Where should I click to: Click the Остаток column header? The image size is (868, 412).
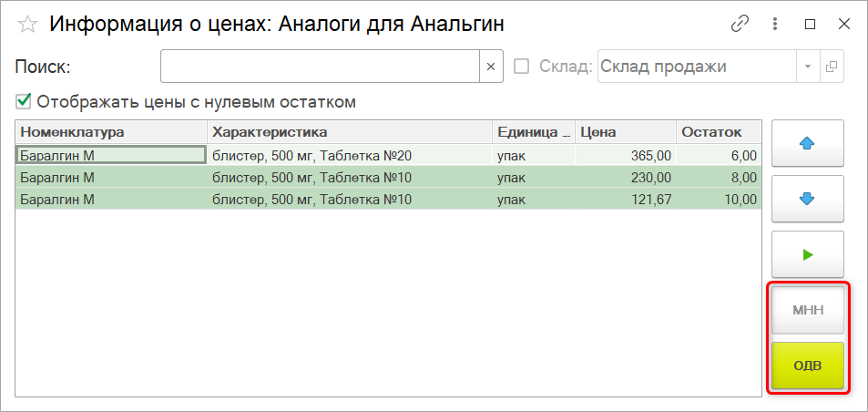point(718,132)
